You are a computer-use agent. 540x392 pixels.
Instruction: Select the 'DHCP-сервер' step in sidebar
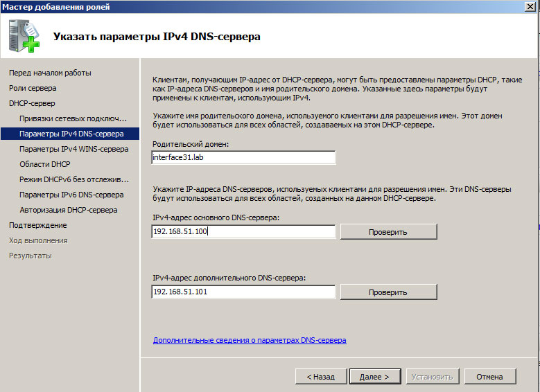[x=32, y=103]
